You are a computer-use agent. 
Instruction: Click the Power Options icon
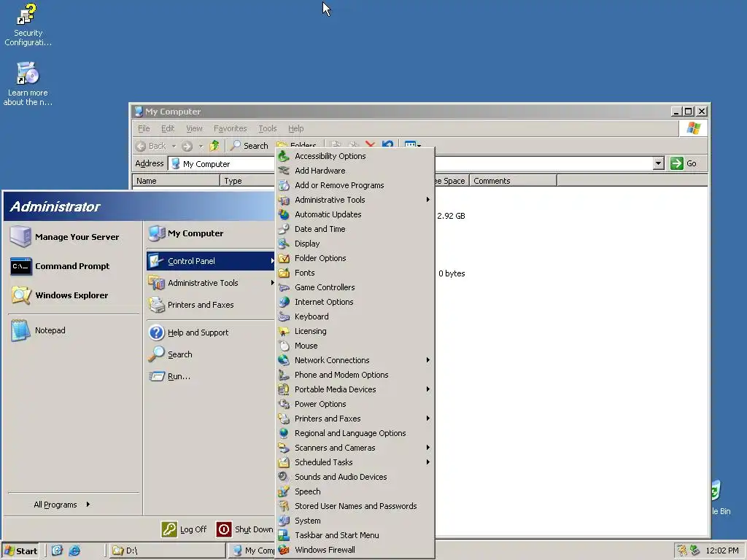click(x=284, y=404)
